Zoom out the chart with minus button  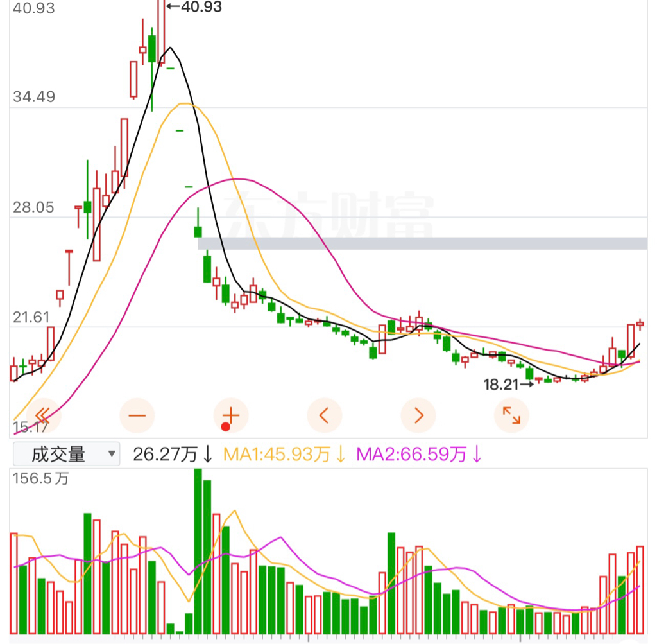pos(137,415)
